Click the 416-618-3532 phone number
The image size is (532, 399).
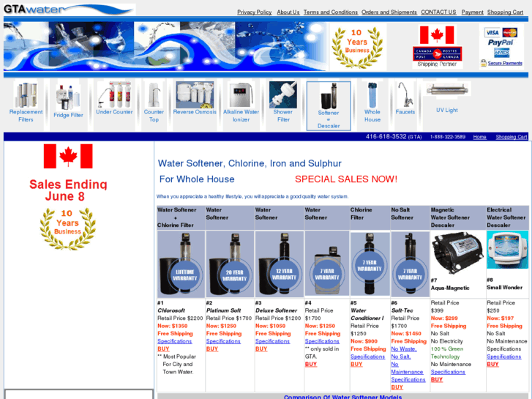click(x=386, y=136)
